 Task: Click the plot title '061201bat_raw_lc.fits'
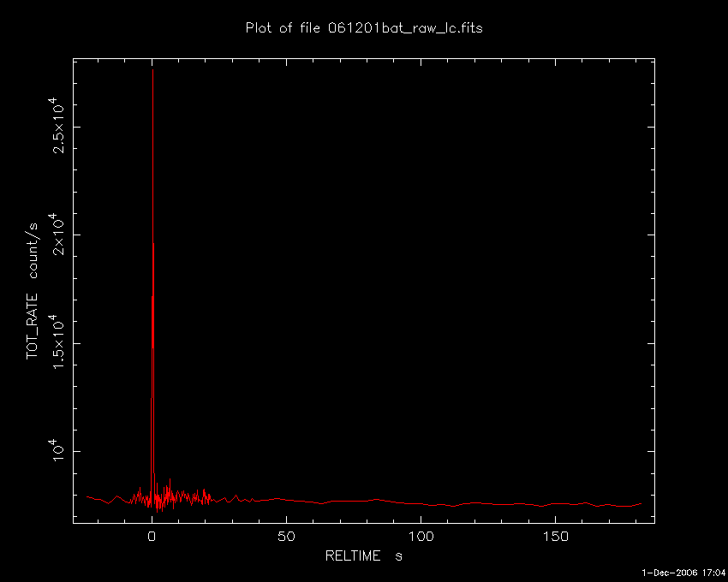coord(405,28)
